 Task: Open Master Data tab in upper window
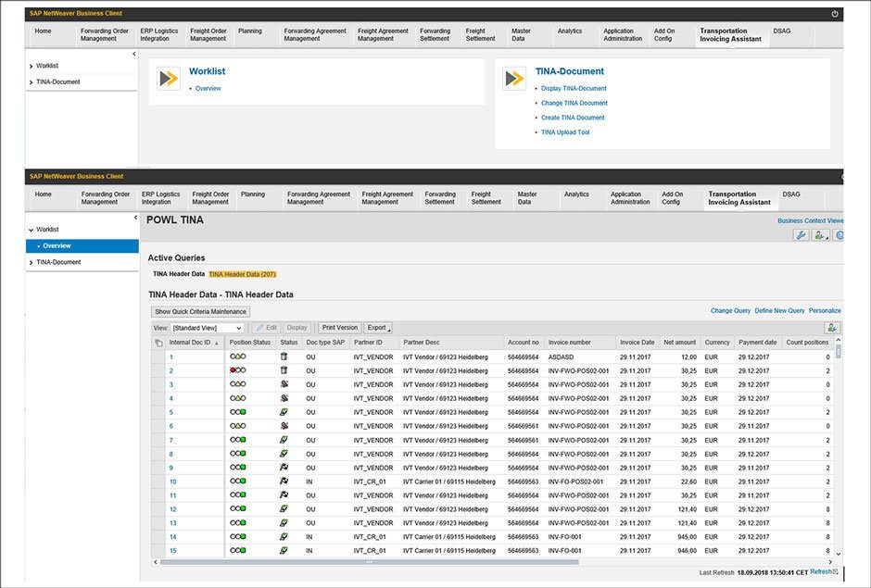(521, 35)
